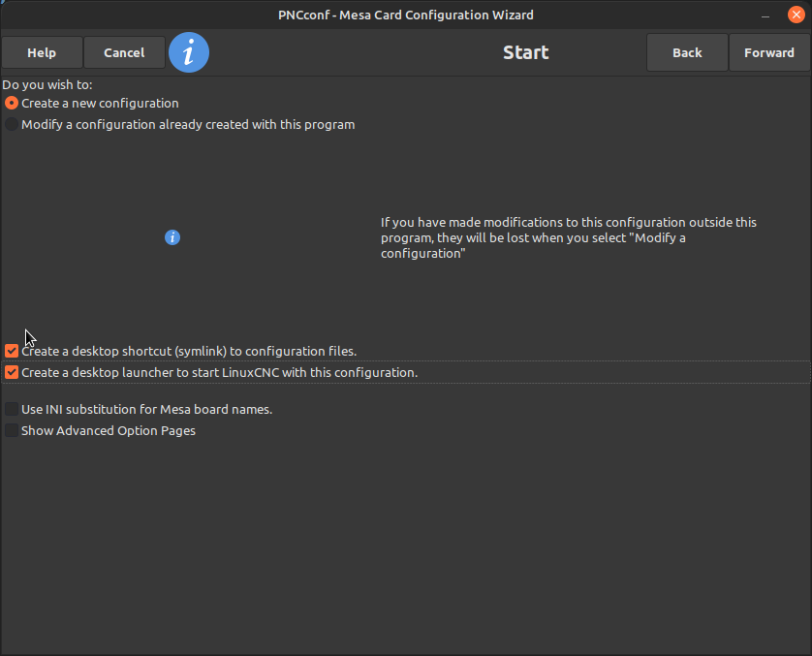Tick the Show Advanced Option Pages checkbox
Screen dimensions: 812x656
click(12, 430)
